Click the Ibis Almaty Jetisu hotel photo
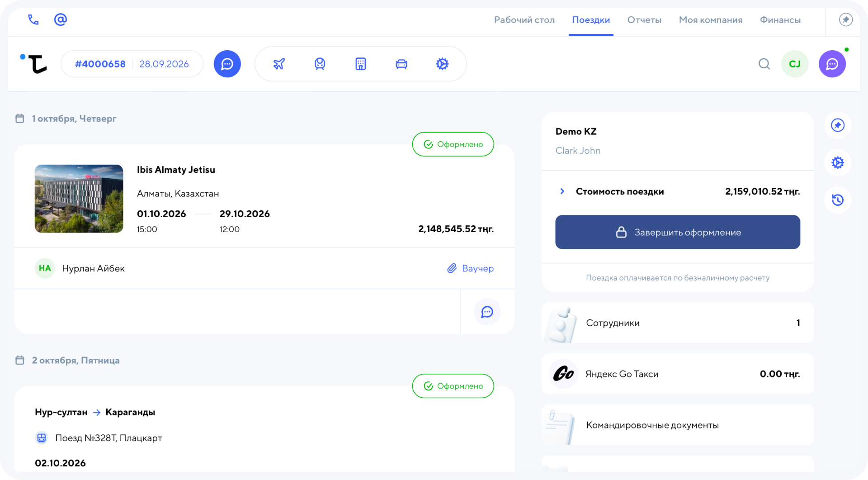 tap(79, 199)
